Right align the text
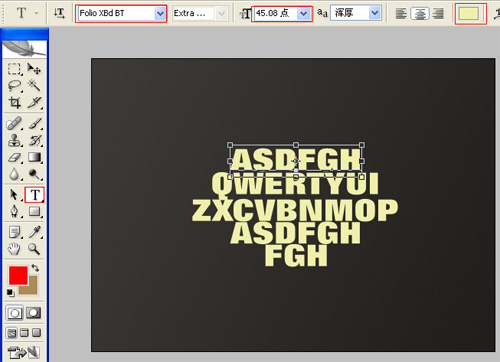 (x=438, y=13)
